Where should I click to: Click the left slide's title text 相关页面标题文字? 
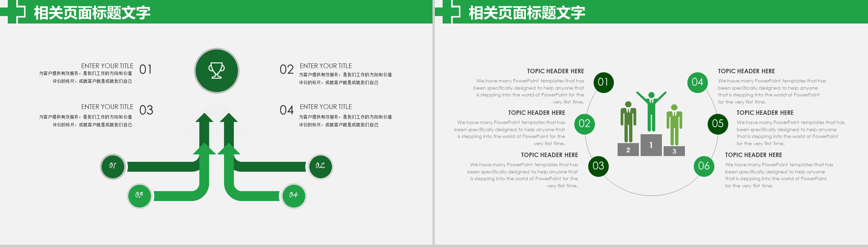click(92, 13)
